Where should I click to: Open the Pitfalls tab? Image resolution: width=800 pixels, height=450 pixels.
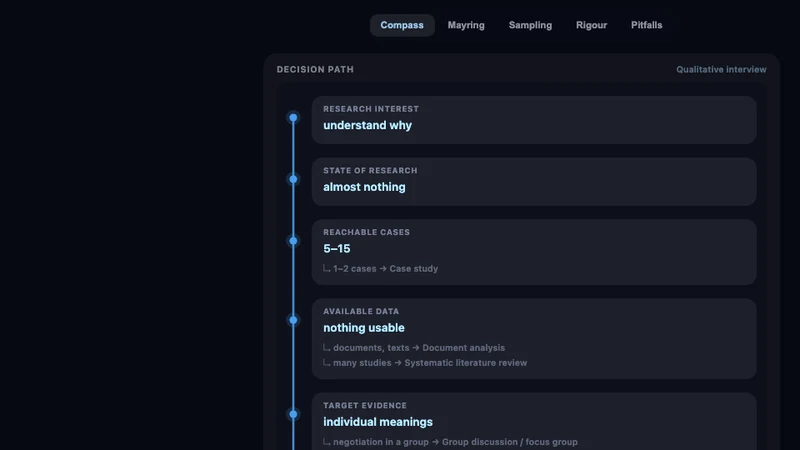646,25
